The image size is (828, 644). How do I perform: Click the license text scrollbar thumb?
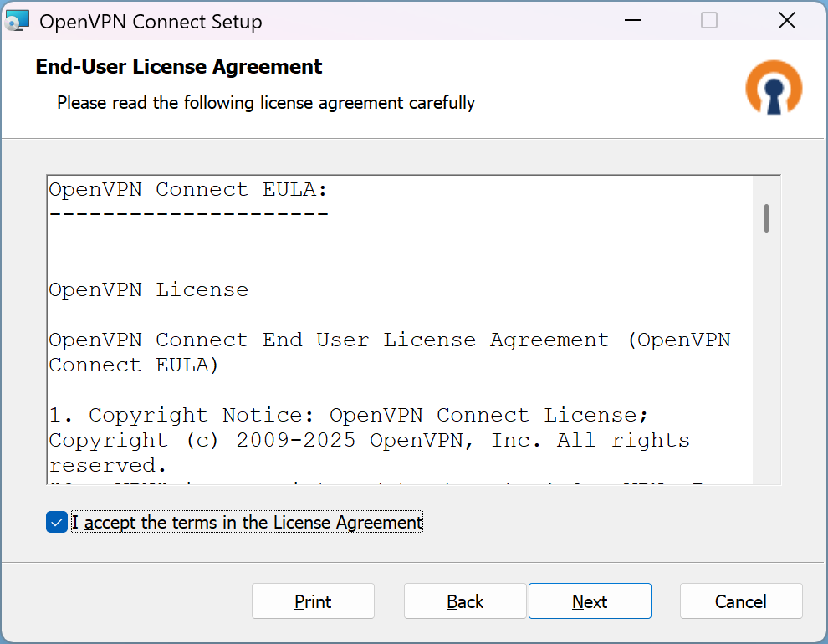click(x=766, y=217)
